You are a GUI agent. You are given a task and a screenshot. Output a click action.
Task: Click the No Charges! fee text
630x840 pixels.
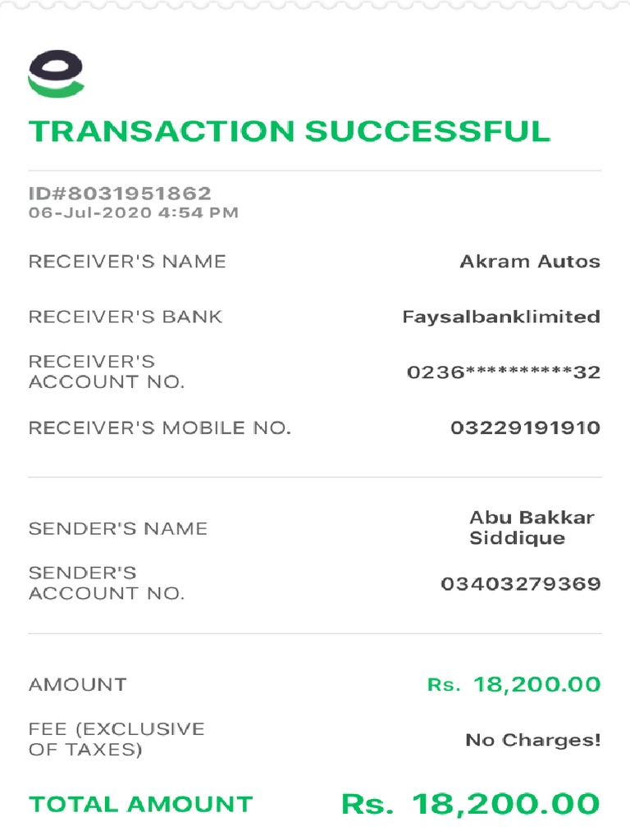pos(532,740)
